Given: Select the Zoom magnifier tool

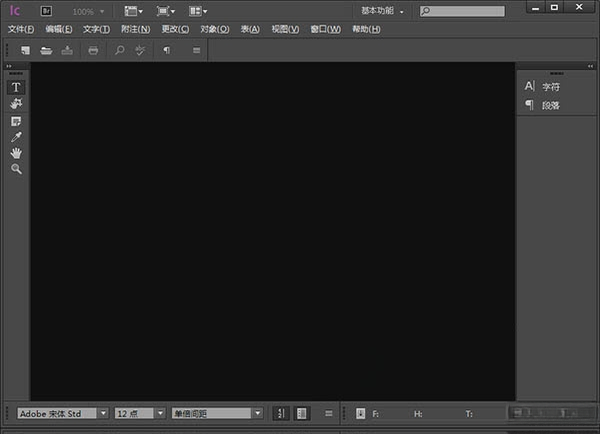Looking at the screenshot, I should 16,169.
